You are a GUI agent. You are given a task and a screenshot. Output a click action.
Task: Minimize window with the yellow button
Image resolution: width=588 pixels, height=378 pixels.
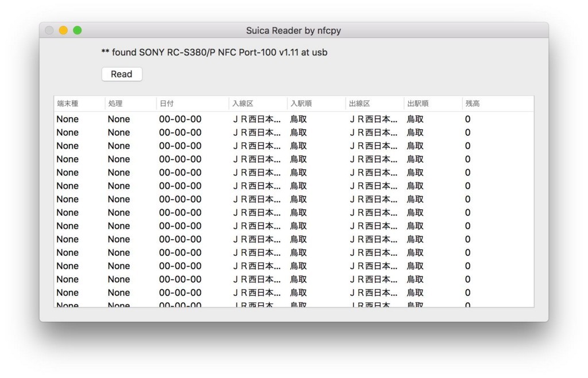click(63, 30)
